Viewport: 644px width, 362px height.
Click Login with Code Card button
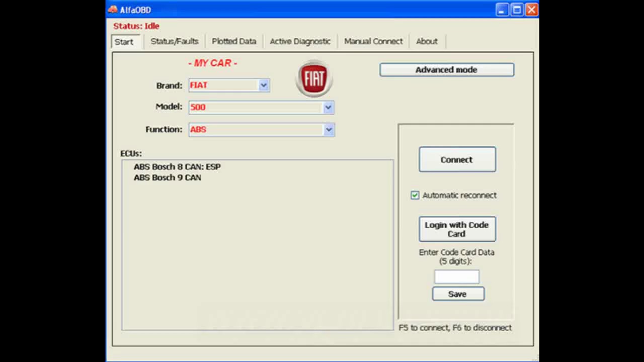click(x=457, y=229)
